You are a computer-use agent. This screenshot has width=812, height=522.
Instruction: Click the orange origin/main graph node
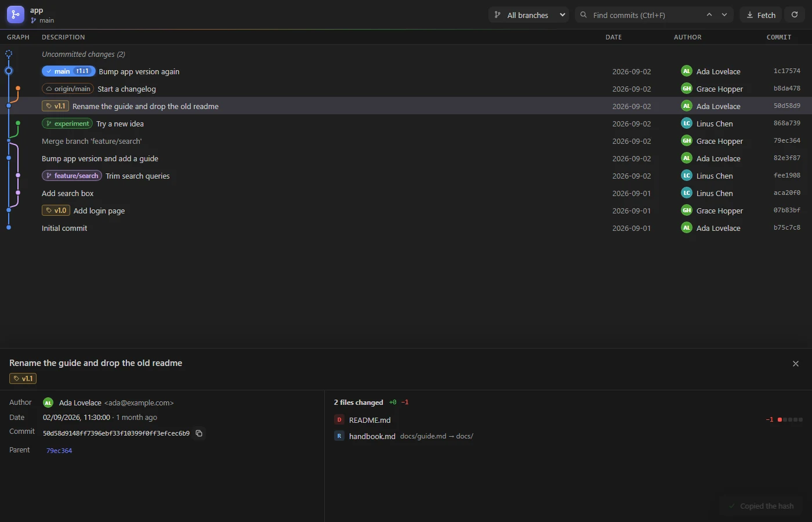pos(18,88)
